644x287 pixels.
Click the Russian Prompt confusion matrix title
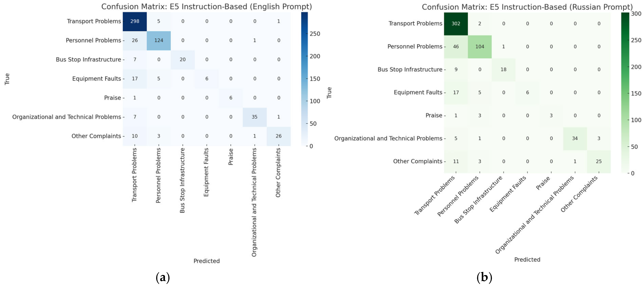coord(527,7)
